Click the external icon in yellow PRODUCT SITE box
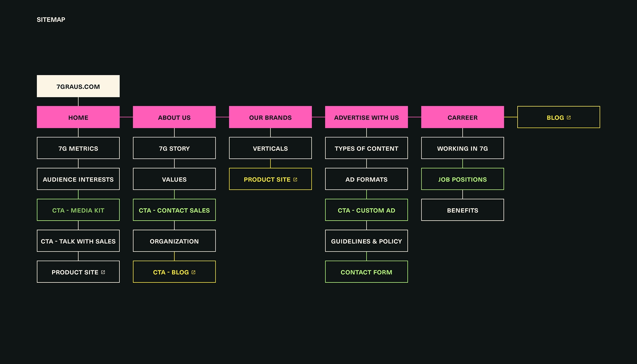This screenshot has width=637, height=364. (295, 180)
